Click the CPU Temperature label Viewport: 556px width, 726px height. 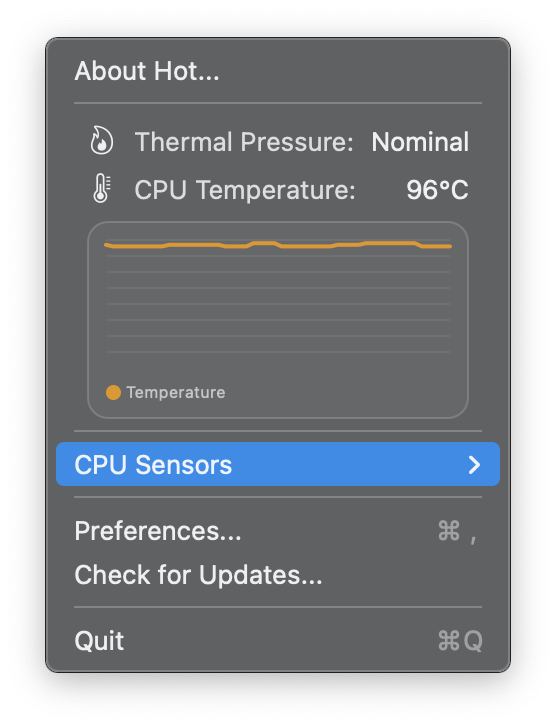coord(245,190)
